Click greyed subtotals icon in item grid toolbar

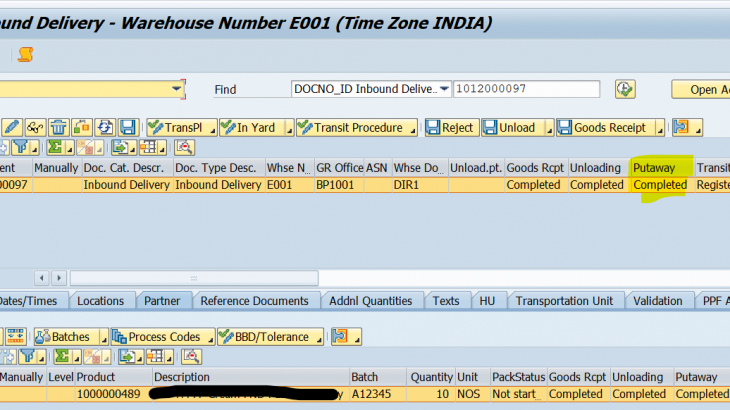(92, 356)
